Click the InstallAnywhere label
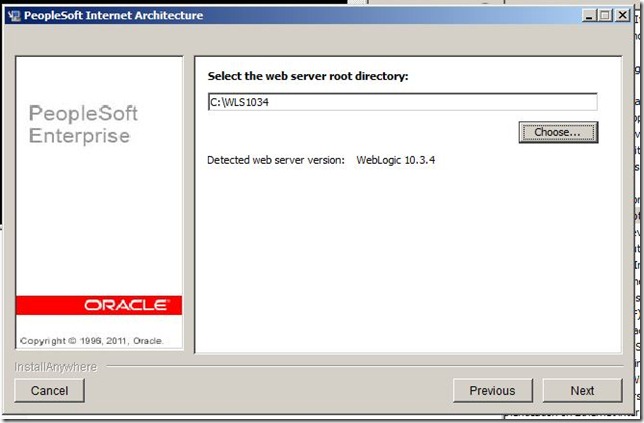The width and height of the screenshot is (644, 423). (x=55, y=367)
